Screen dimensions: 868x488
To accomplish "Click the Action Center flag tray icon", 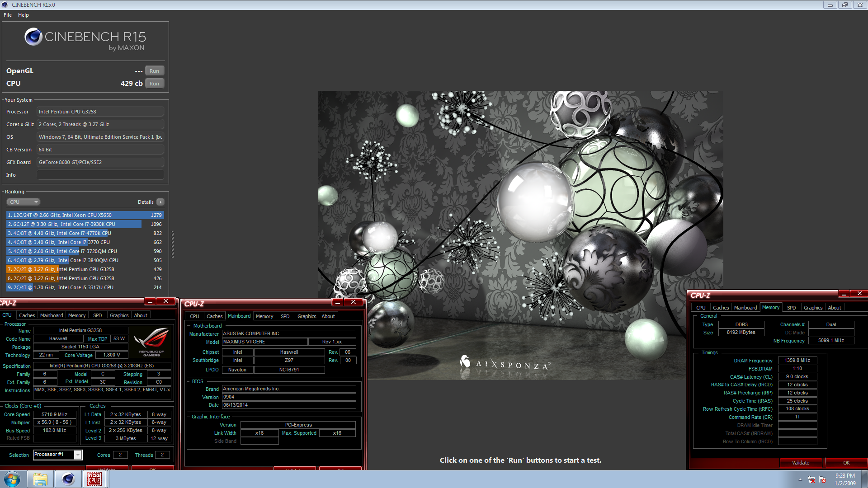I will (x=822, y=479).
